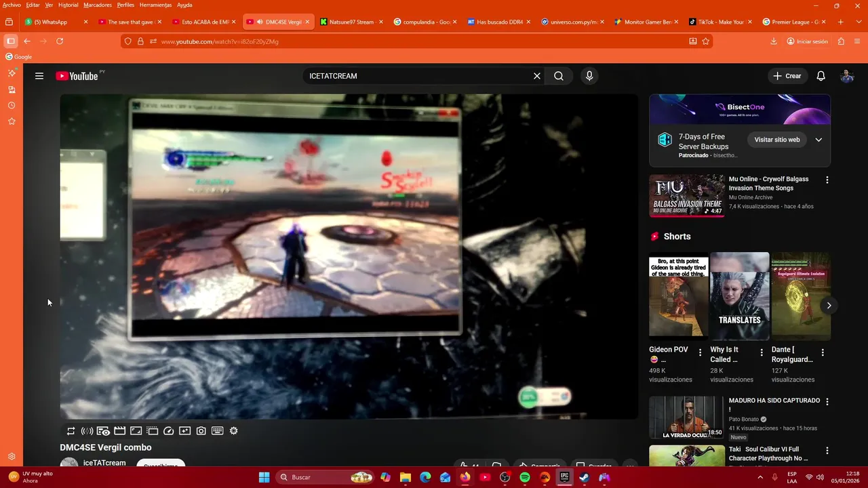
Task: Go back with the browser arrow
Action: (27, 41)
